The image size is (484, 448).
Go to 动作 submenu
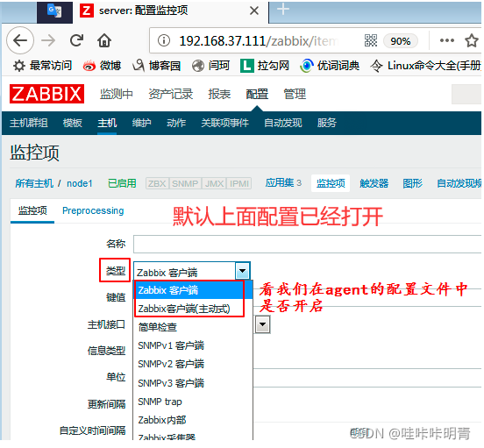pos(176,123)
